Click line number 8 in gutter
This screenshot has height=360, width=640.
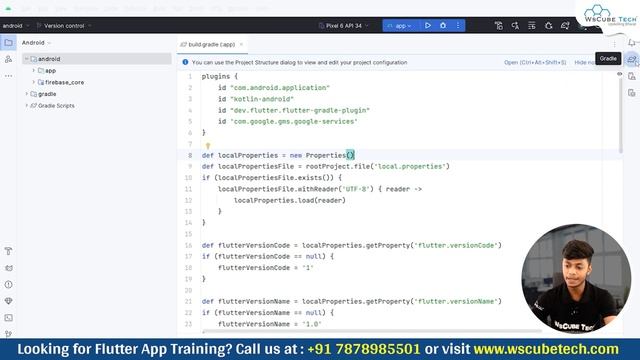click(x=190, y=155)
